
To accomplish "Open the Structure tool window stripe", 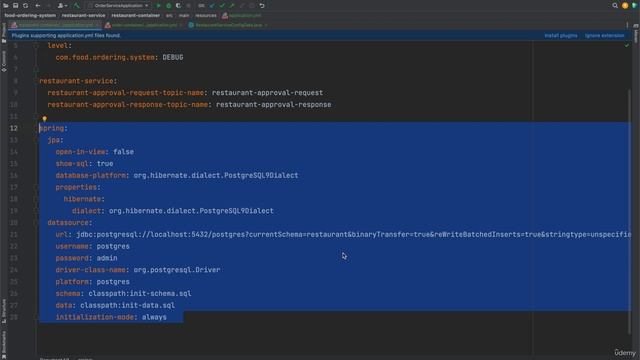I will tap(4, 311).
